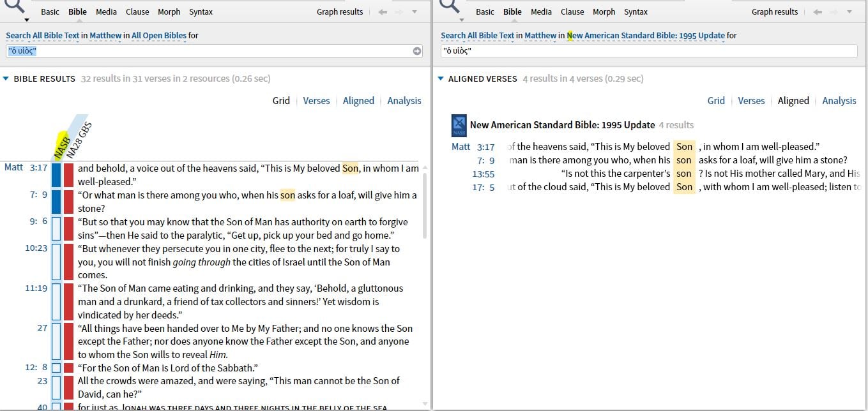The width and height of the screenshot is (868, 411).
Task: Switch to Syntax tab in Aligned Verses panel
Action: (636, 12)
